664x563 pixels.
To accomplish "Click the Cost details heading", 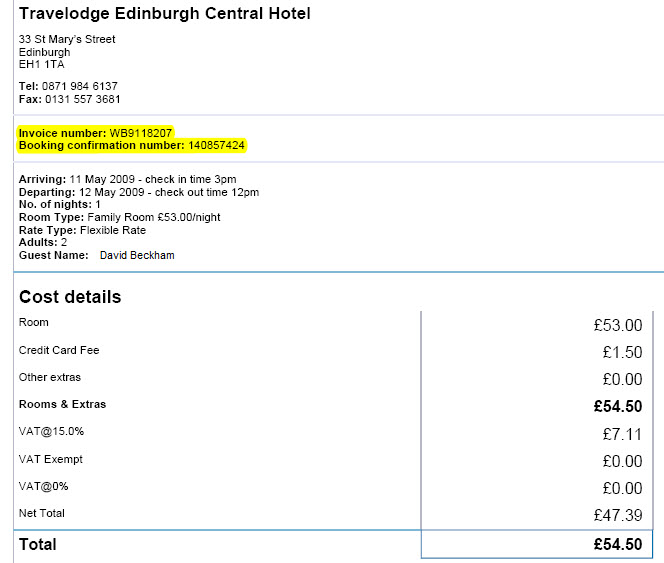I will click(70, 297).
